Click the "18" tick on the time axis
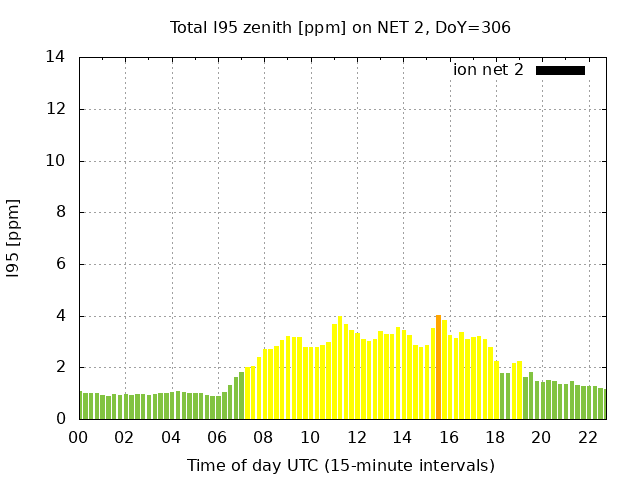The width and height of the screenshot is (640, 480). tap(495, 437)
